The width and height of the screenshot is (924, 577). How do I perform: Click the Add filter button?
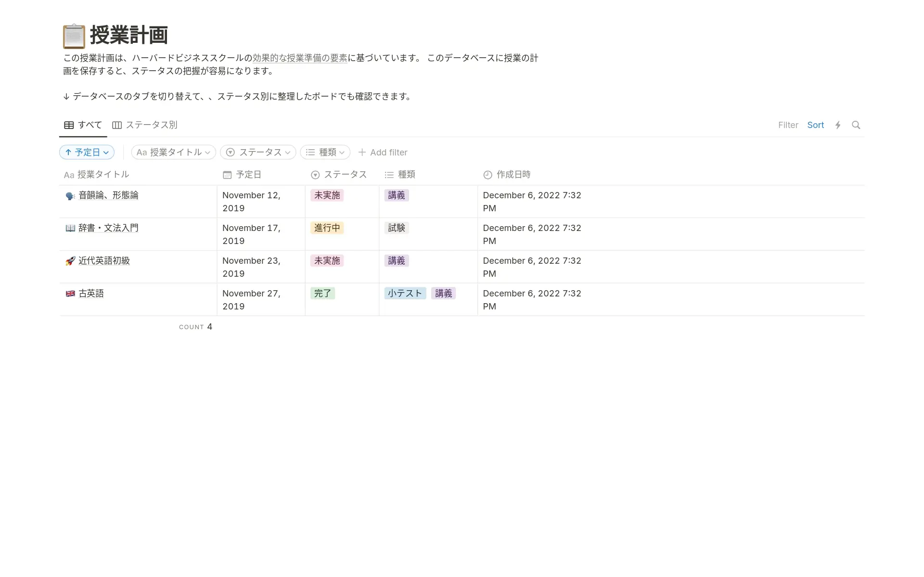click(383, 153)
